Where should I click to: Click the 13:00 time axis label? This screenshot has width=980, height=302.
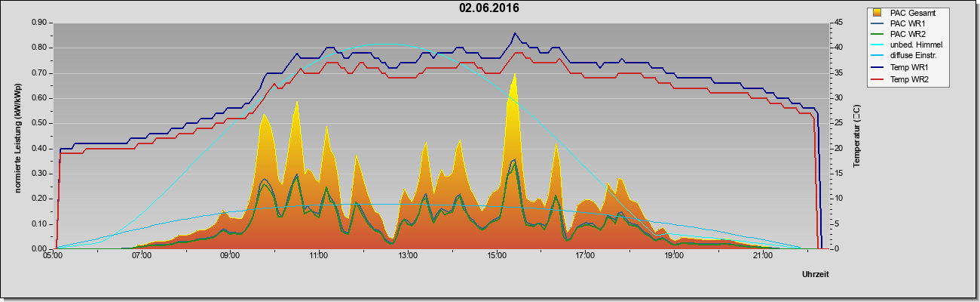point(408,256)
